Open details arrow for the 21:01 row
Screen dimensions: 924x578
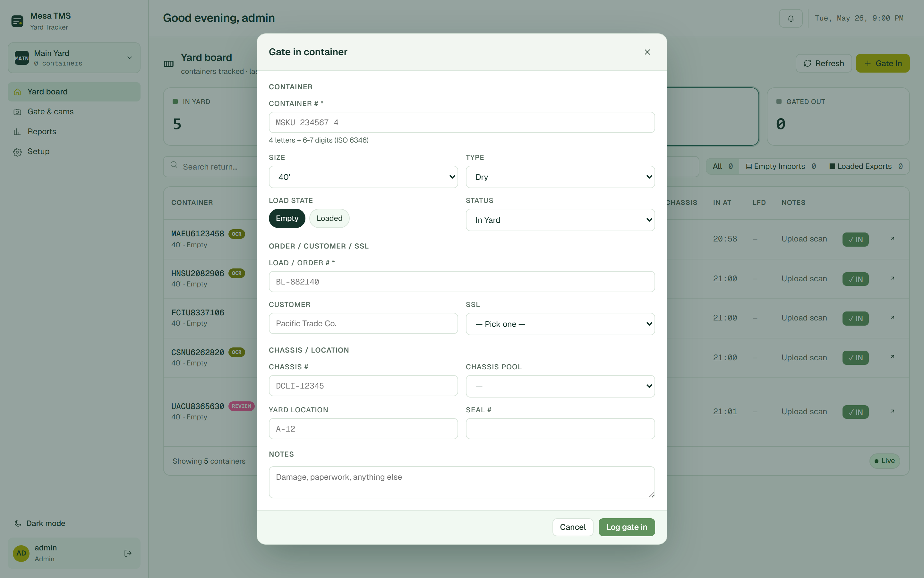click(892, 411)
